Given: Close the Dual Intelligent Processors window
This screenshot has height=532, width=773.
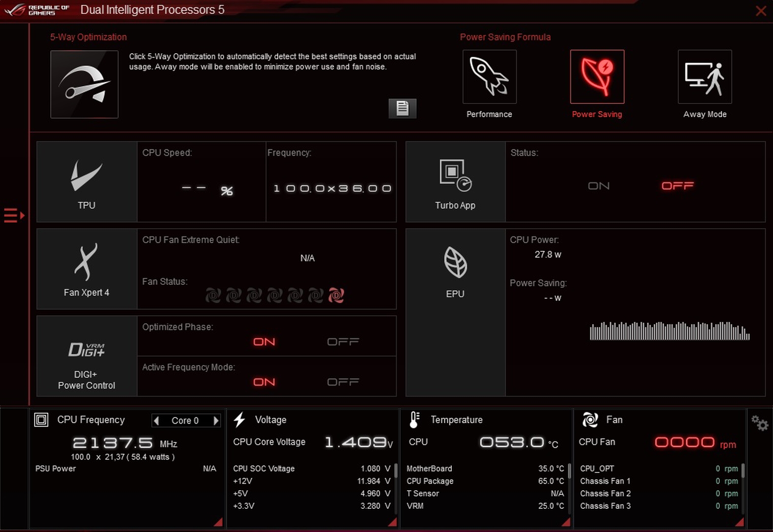Looking at the screenshot, I should point(761,11).
